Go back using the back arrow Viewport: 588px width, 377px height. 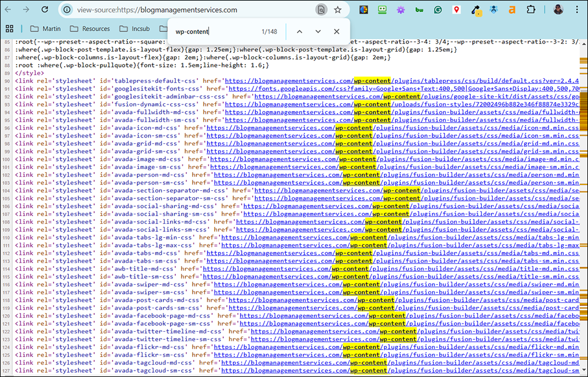click(9, 9)
